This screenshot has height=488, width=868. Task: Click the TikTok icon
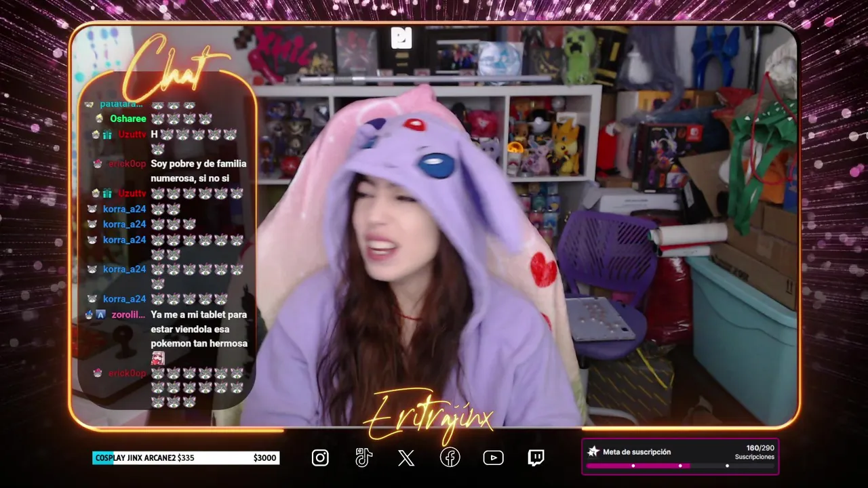tap(363, 458)
